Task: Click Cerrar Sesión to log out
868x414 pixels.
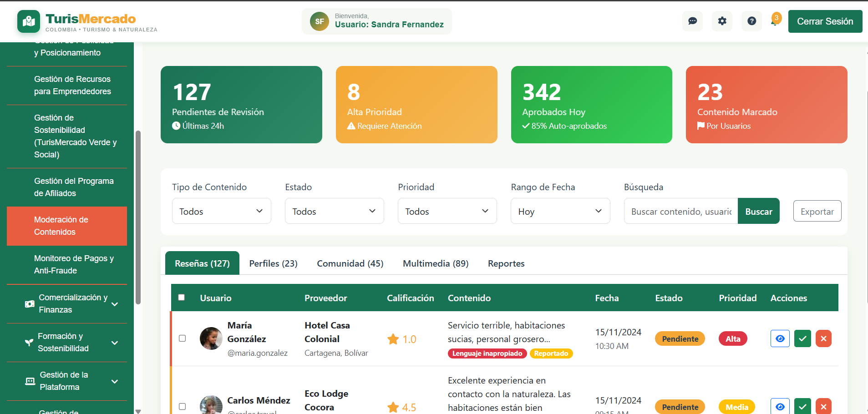Action: click(825, 21)
